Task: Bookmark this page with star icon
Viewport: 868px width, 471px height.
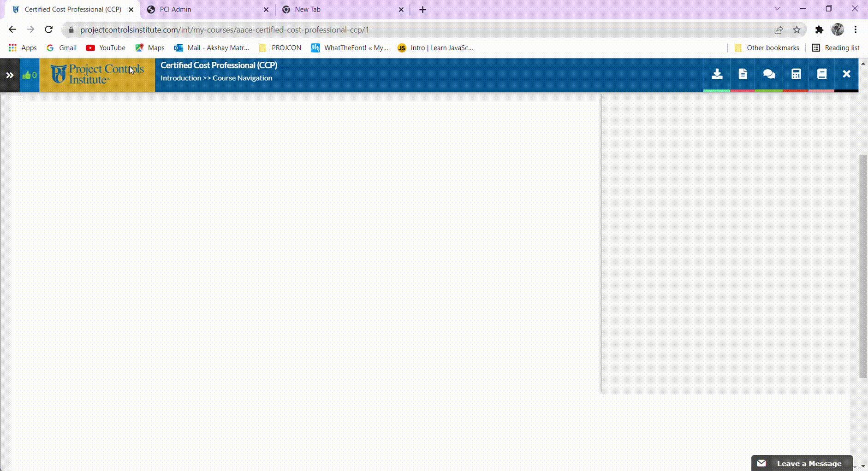Action: tap(797, 30)
